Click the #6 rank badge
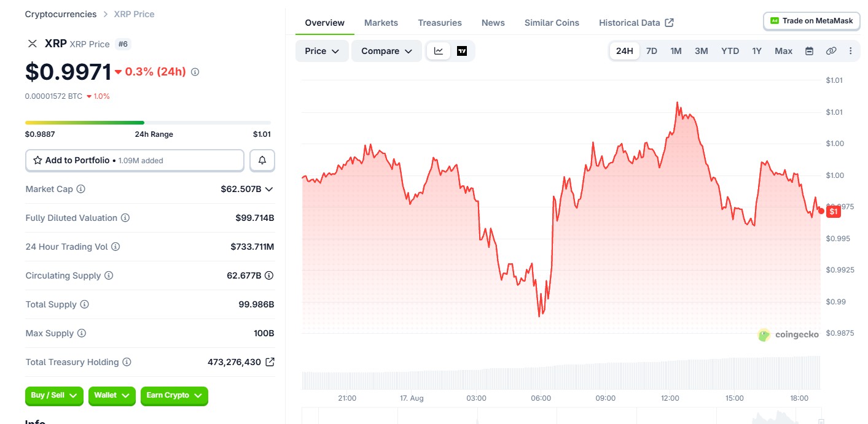 point(123,44)
